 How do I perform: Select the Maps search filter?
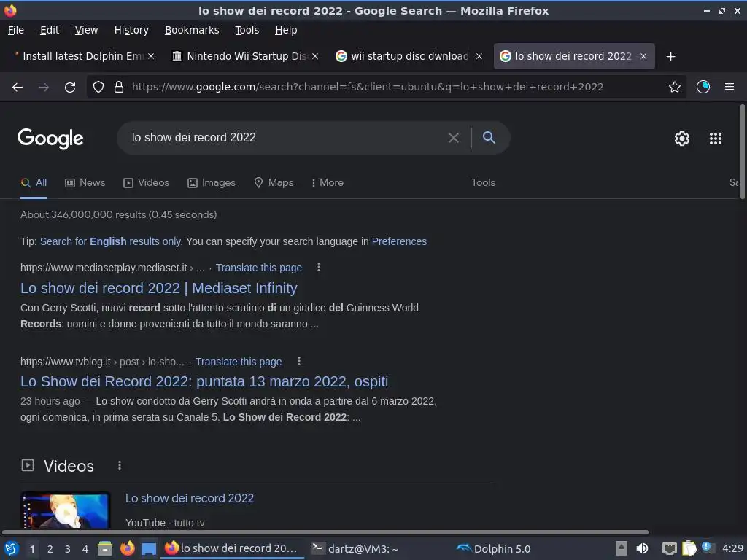tap(274, 183)
